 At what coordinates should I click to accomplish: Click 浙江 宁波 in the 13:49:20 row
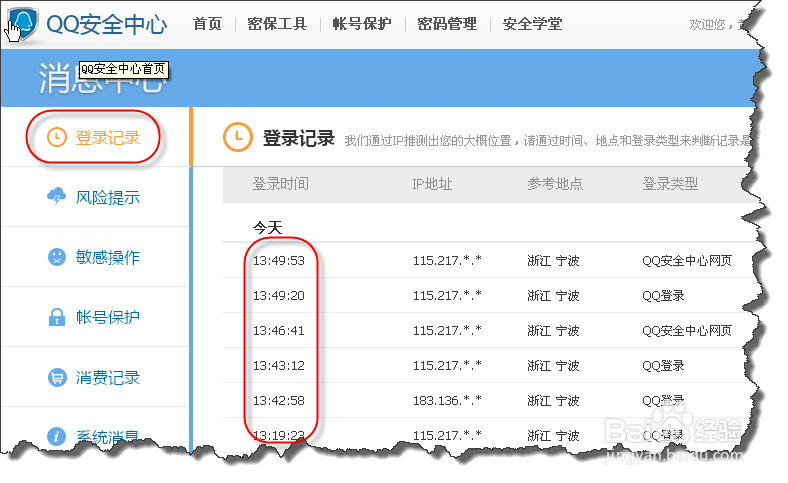tap(553, 296)
